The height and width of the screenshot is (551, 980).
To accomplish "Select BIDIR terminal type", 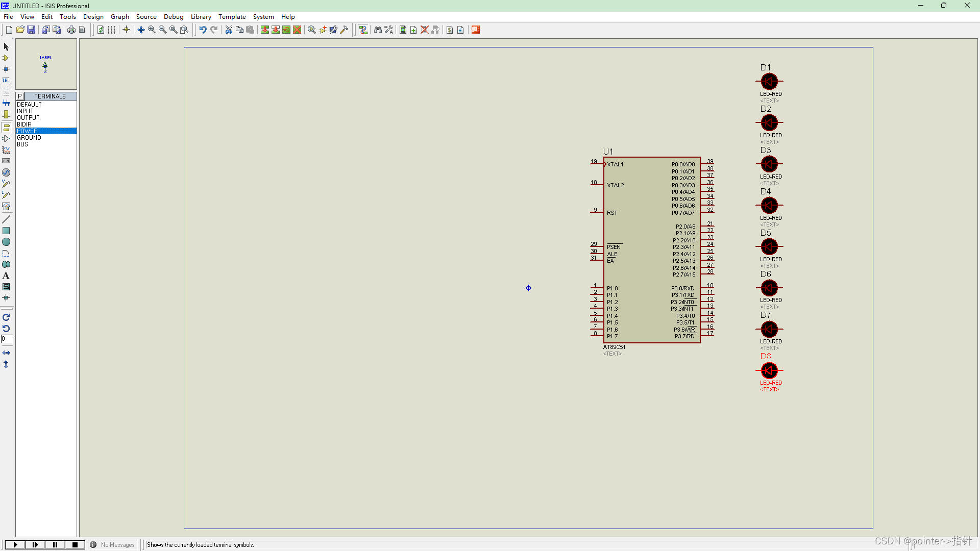I will coord(46,124).
